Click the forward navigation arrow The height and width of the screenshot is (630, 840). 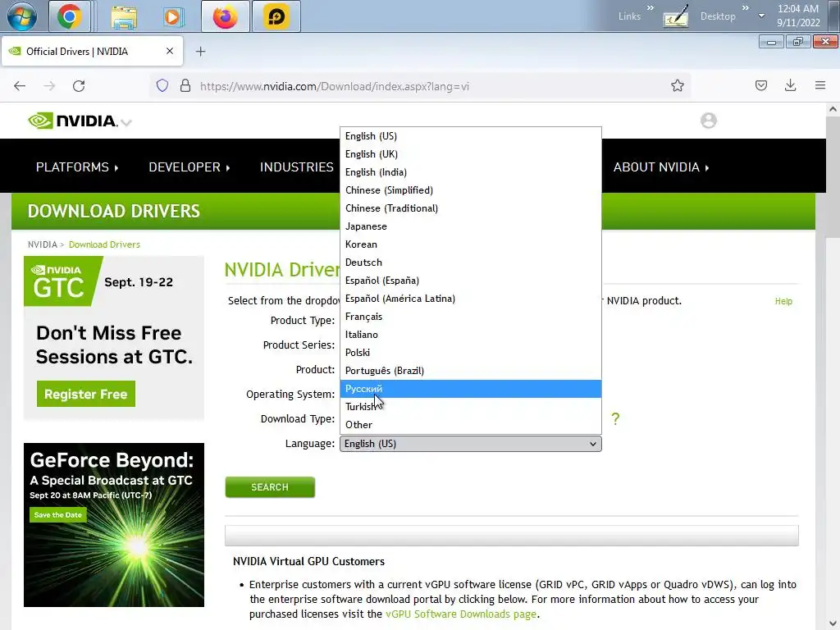coord(49,85)
